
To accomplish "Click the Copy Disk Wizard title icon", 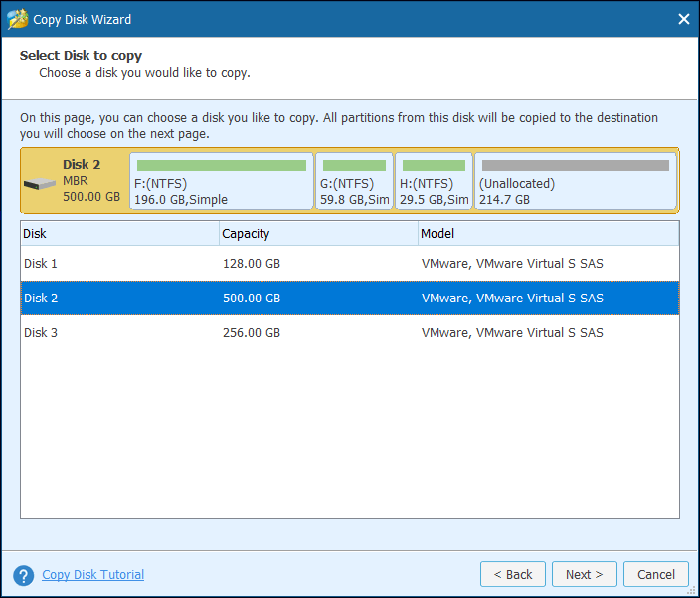I will pyautogui.click(x=18, y=19).
